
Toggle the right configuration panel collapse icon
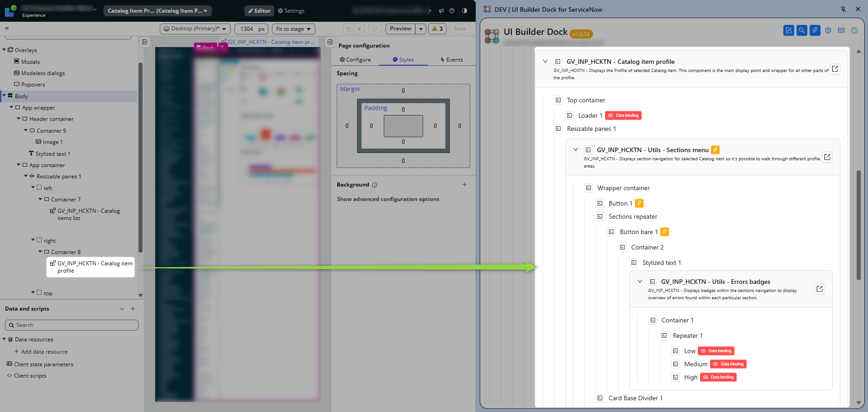tap(330, 42)
